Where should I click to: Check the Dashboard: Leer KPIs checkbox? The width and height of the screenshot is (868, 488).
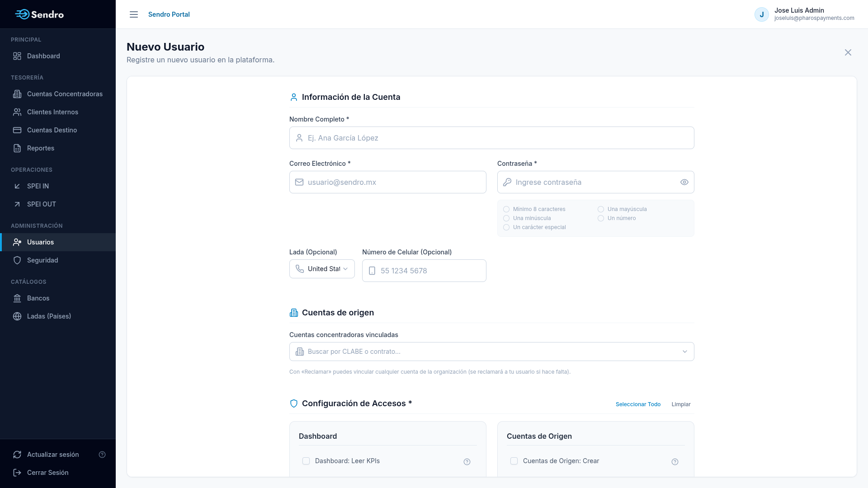306,461
